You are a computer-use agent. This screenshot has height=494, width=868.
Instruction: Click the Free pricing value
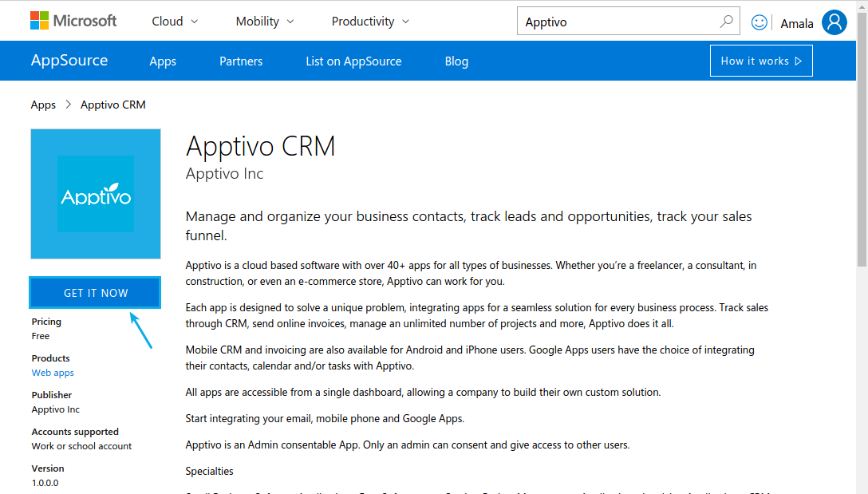41,336
